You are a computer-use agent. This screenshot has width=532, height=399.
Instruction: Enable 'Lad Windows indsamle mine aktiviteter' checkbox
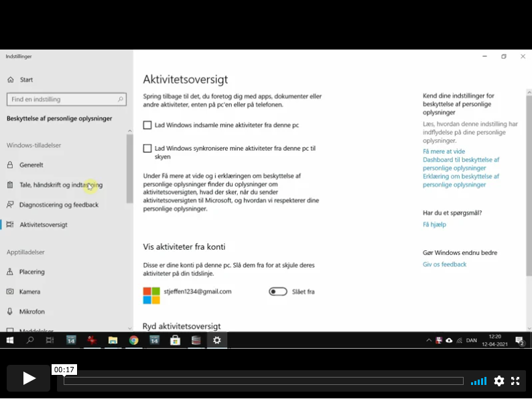pyautogui.click(x=147, y=125)
